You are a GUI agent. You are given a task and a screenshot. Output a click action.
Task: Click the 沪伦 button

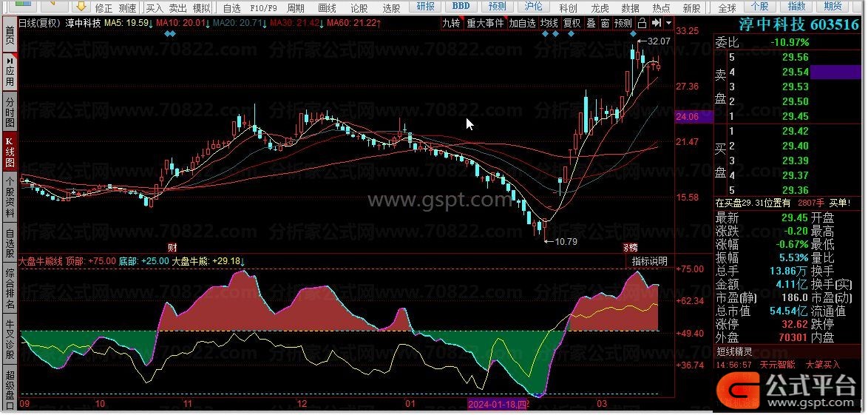tap(533, 6)
